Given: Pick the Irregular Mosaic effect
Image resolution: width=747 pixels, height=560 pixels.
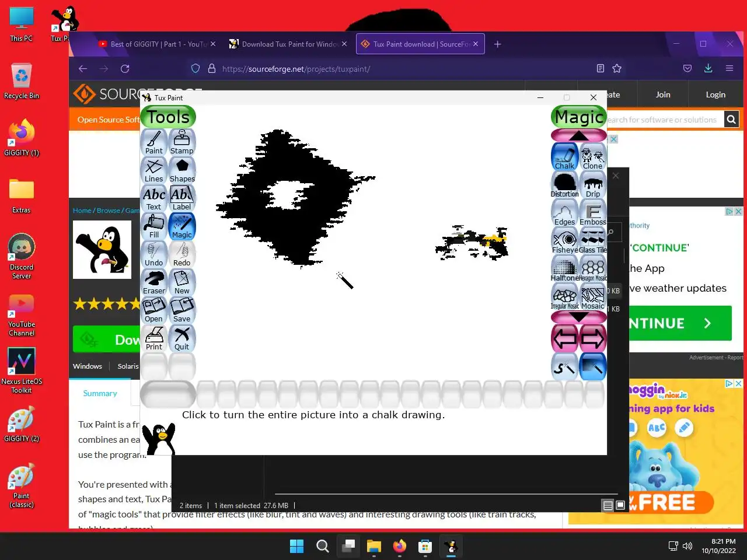Looking at the screenshot, I should pos(565,297).
